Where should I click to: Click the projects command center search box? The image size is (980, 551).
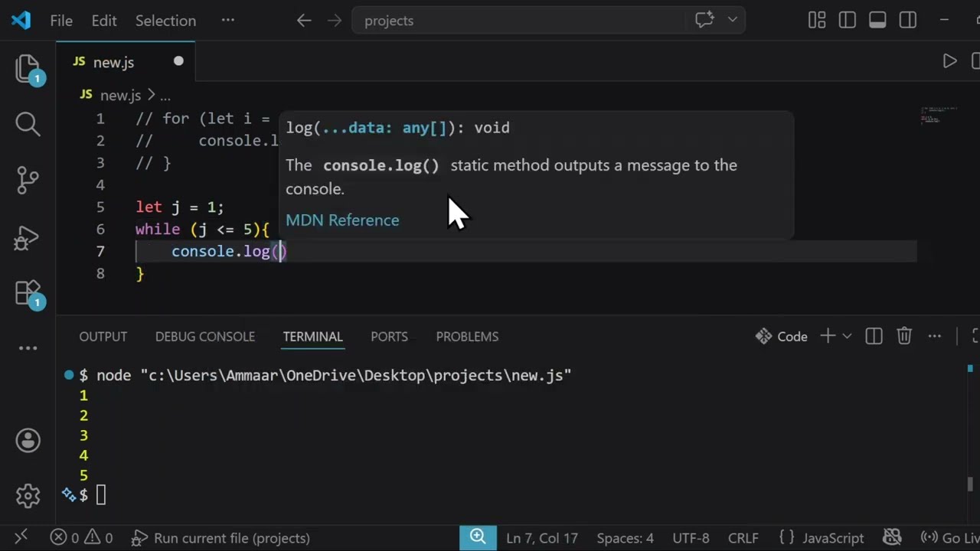point(518,21)
